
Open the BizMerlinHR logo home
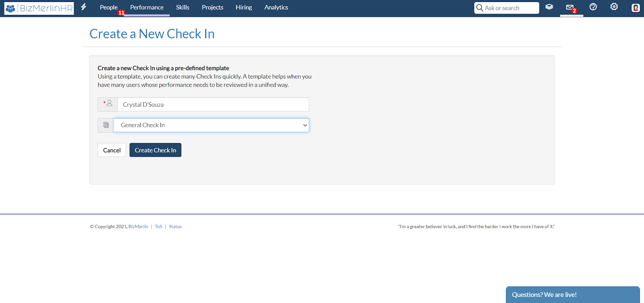tap(39, 8)
